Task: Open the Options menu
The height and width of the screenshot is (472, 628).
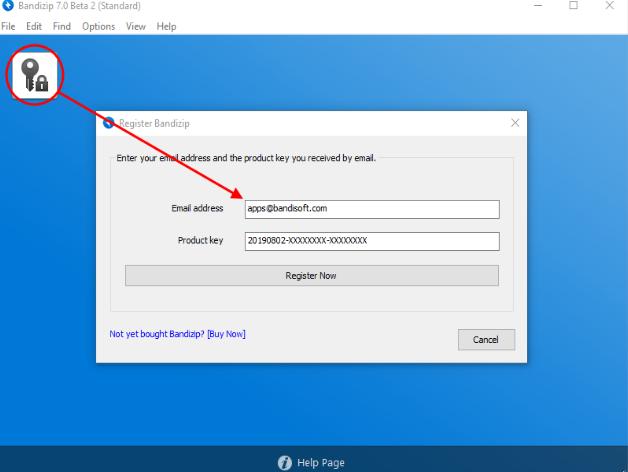Action: tap(99, 26)
